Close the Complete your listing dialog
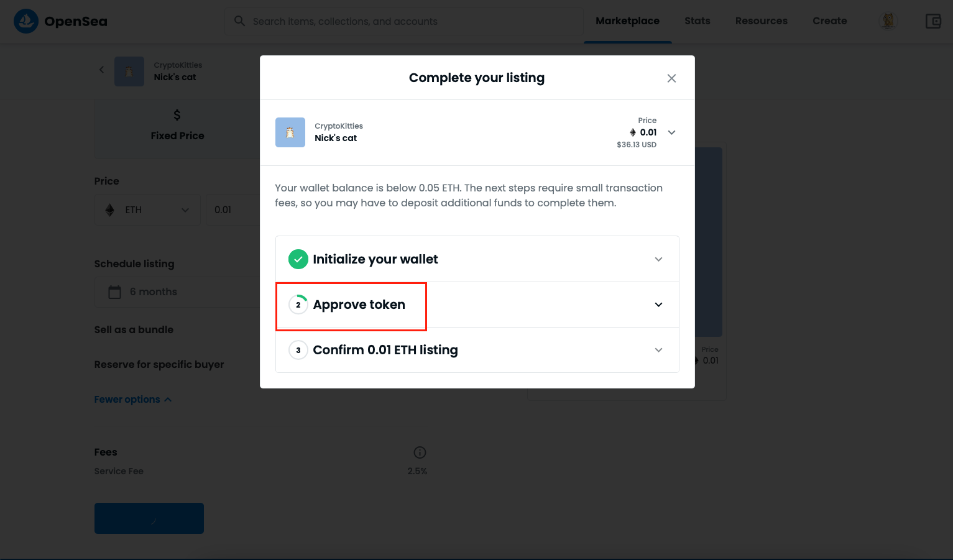The height and width of the screenshot is (560, 953). pyautogui.click(x=671, y=78)
